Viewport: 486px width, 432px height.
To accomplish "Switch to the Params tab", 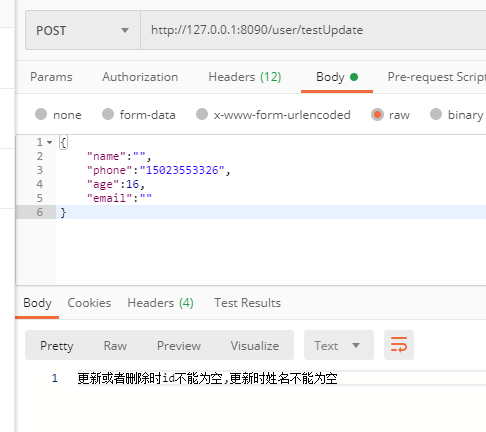I will tap(51, 77).
